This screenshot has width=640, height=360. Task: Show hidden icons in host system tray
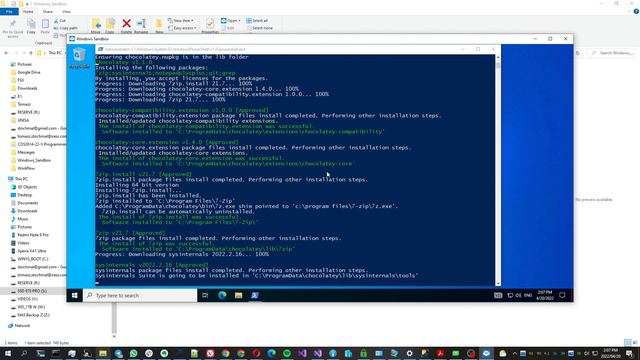[514, 353]
